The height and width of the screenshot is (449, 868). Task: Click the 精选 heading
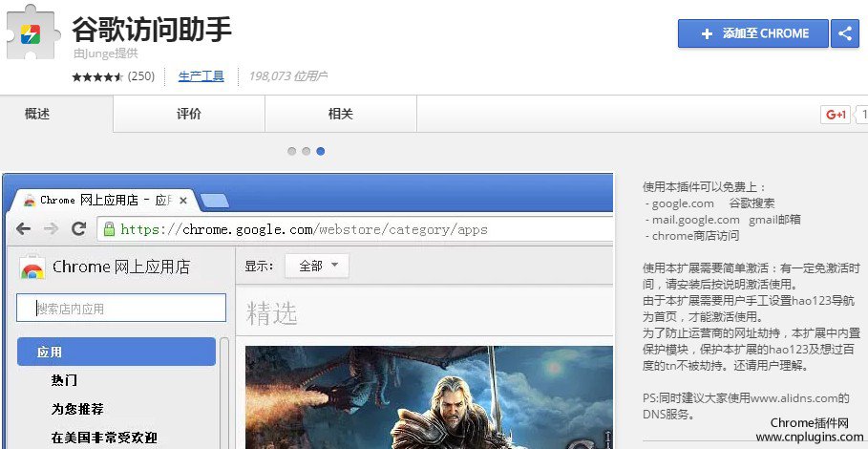(x=272, y=313)
